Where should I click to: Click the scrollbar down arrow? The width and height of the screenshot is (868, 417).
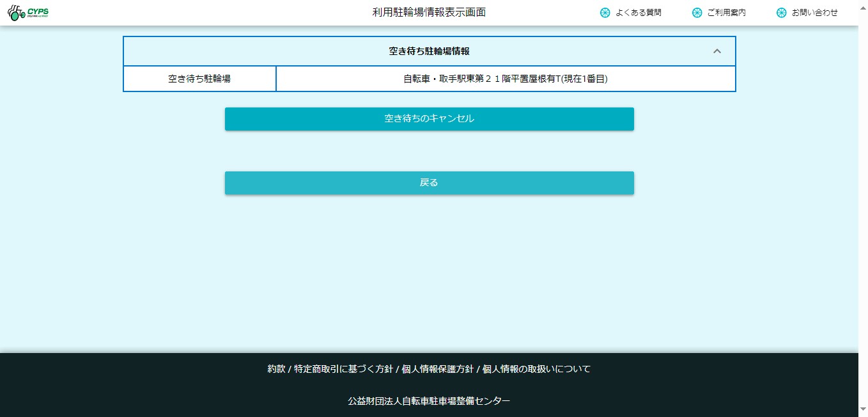863,409
